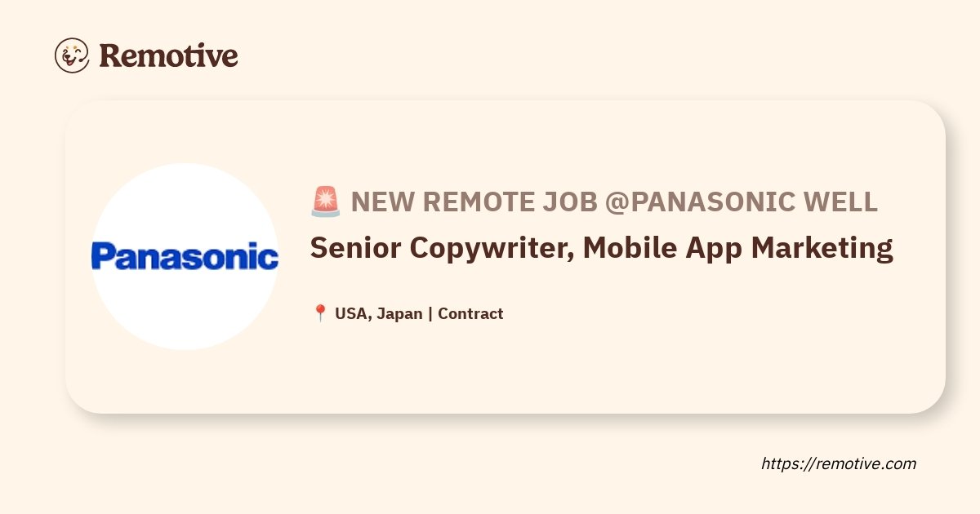The height and width of the screenshot is (514, 980).
Task: Click the pipe separator before Contract
Action: pos(430,313)
